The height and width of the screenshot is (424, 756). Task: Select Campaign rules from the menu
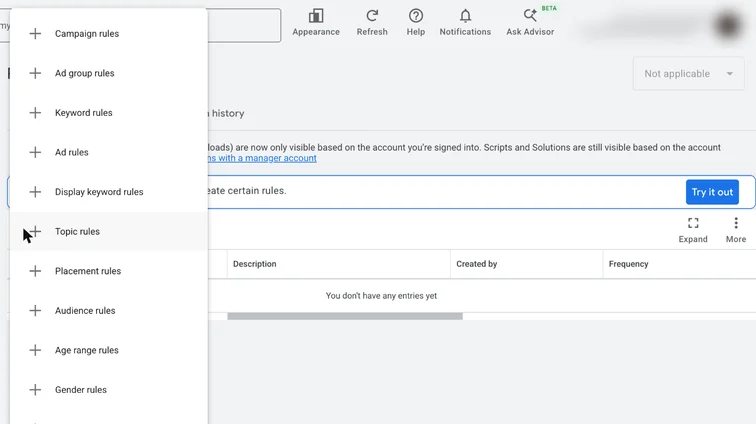[109, 34]
